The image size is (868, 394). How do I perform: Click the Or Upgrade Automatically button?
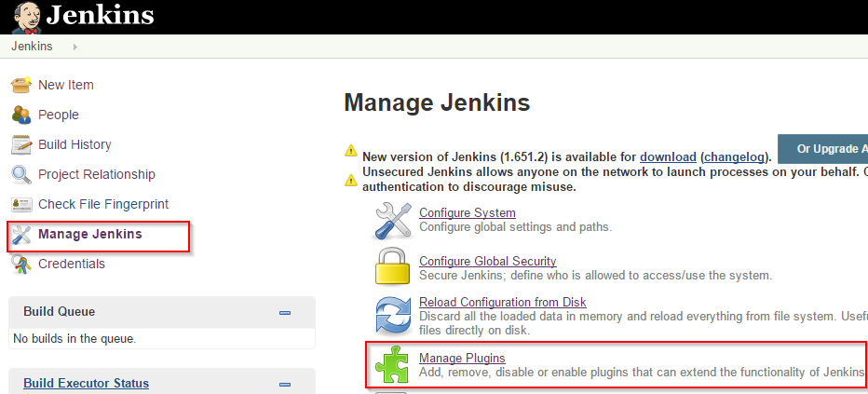coord(822,149)
